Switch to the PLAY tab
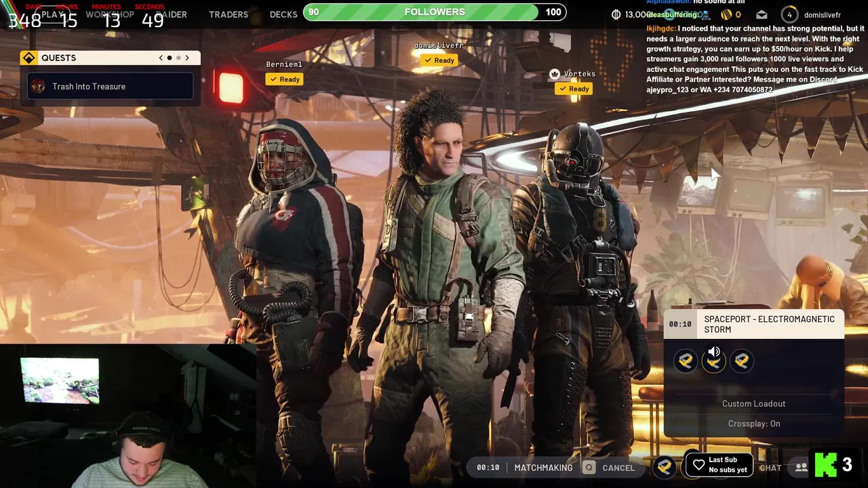This screenshot has height=488, width=868. point(52,14)
